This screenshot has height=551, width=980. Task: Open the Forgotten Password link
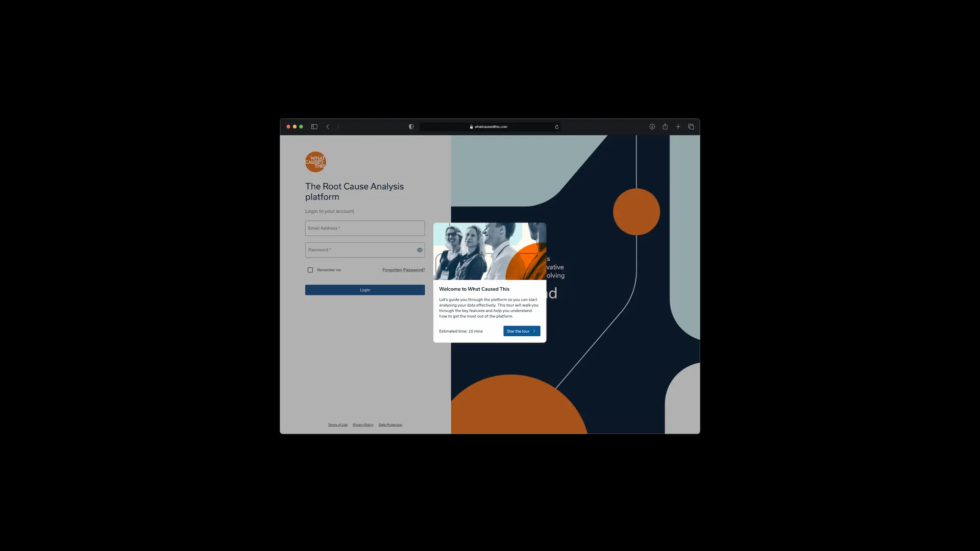[403, 270]
